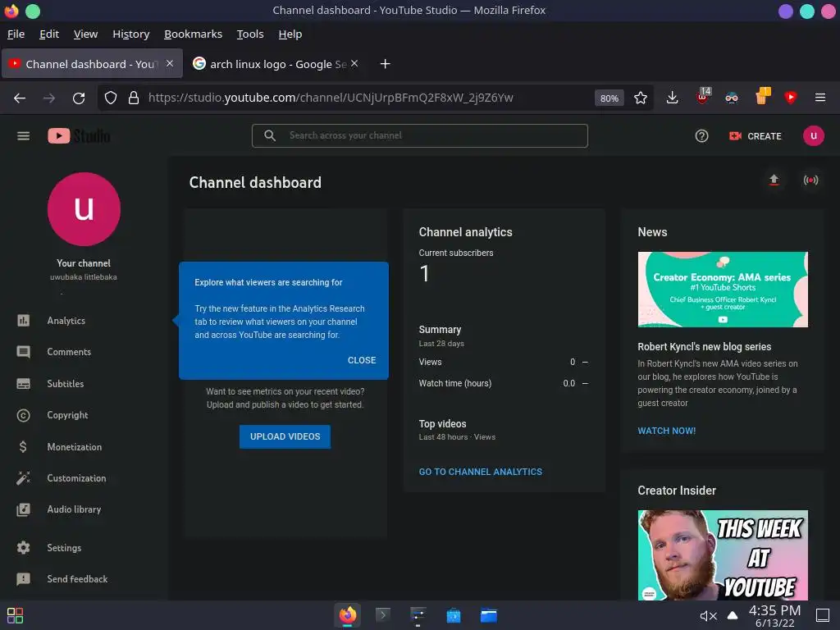Click CLOSE on the blue tooltip
This screenshot has width=840, height=630.
362,361
